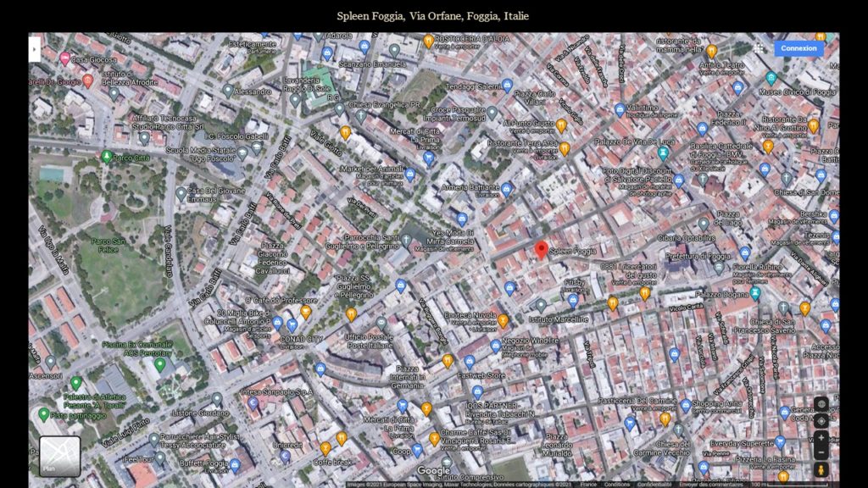Open the Google apps grid
868x488 pixels.
(759, 48)
